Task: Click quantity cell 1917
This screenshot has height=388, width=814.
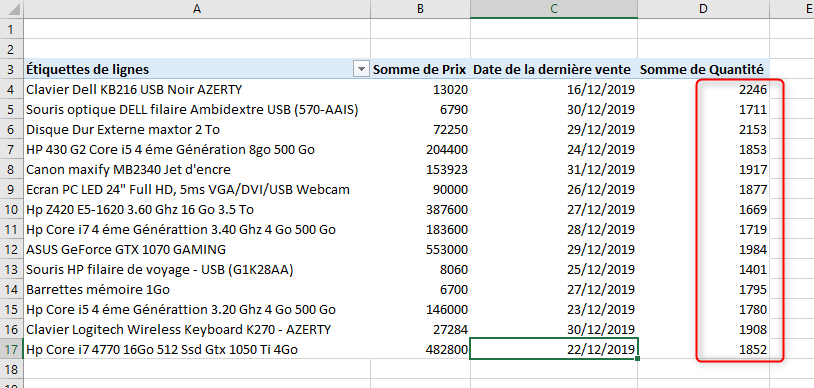Action: tap(703, 169)
